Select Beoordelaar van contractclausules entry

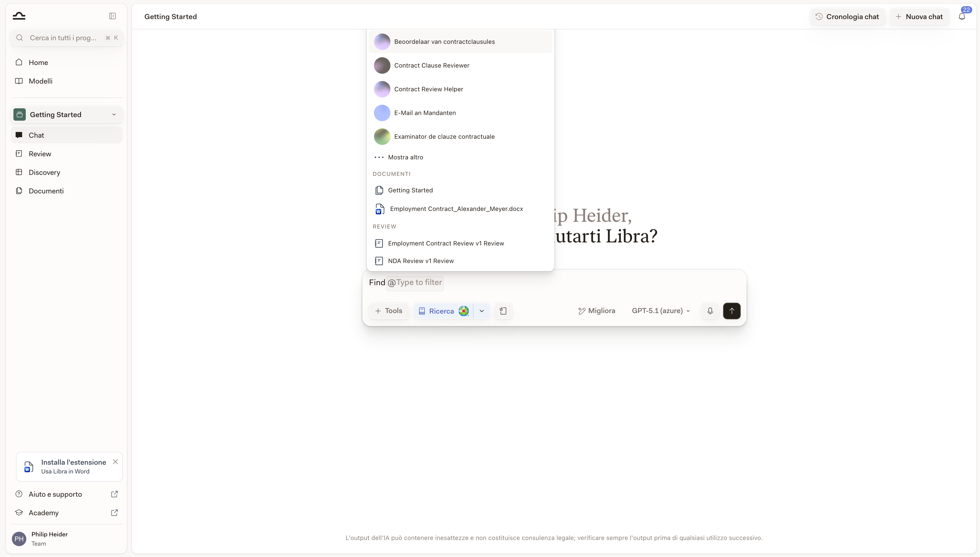(460, 42)
